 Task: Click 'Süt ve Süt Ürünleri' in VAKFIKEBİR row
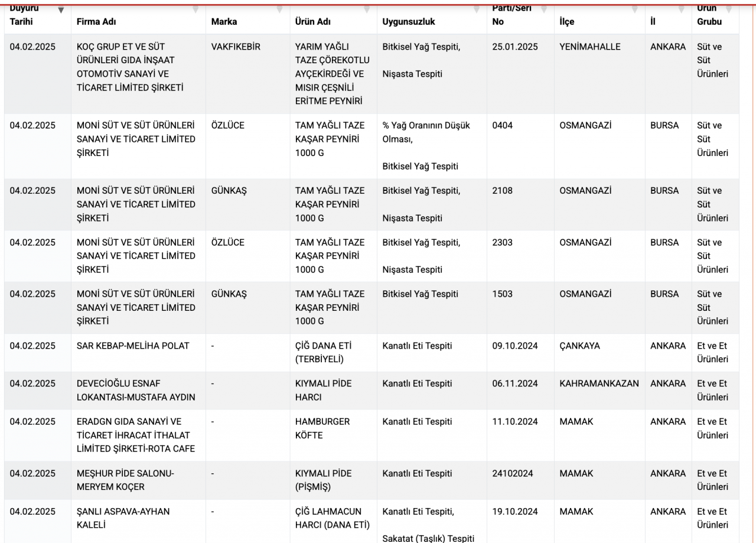point(712,60)
